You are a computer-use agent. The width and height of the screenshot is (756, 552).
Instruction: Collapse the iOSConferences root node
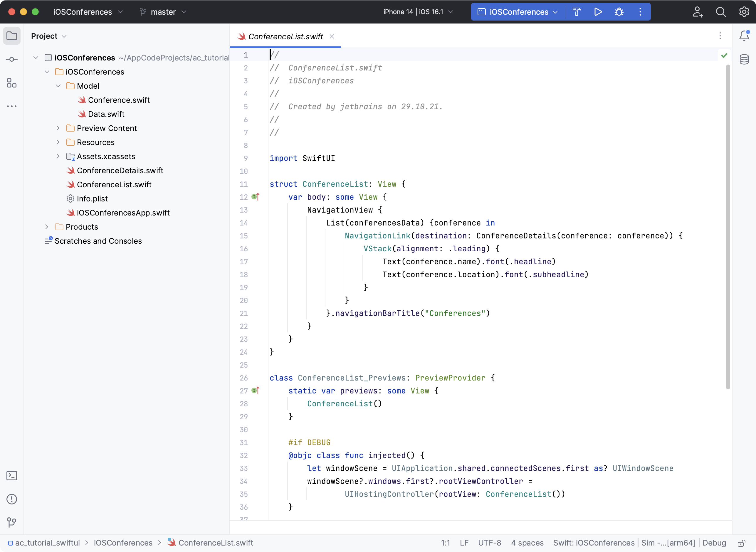click(x=36, y=58)
